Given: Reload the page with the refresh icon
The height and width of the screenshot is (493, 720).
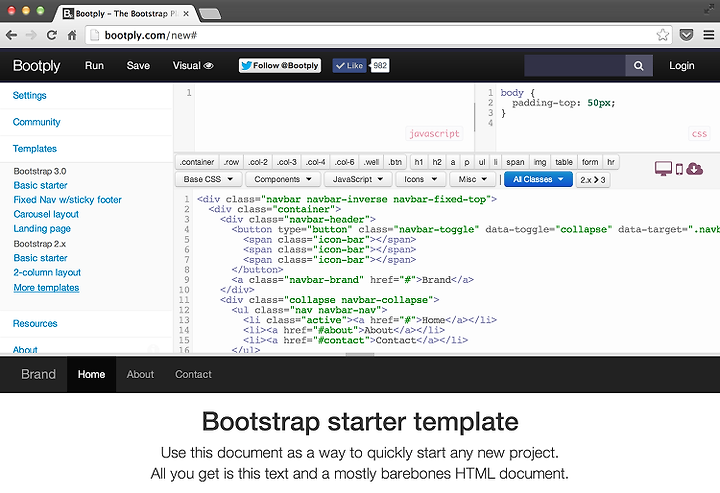Looking at the screenshot, I should [51, 35].
